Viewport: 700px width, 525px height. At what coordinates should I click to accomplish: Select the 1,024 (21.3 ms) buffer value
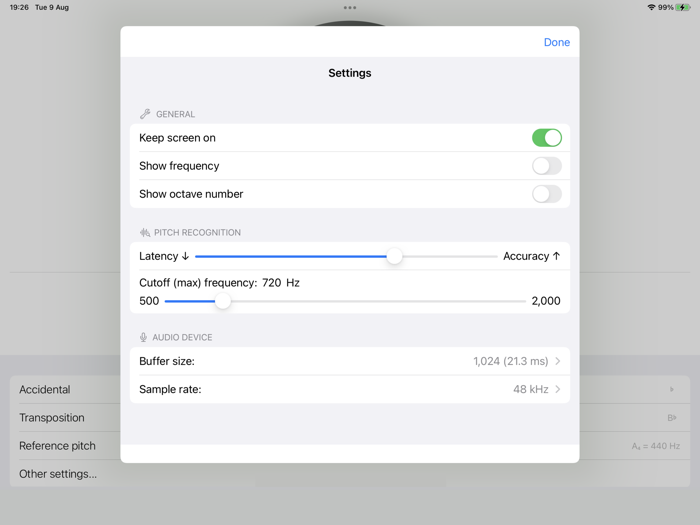(510, 361)
